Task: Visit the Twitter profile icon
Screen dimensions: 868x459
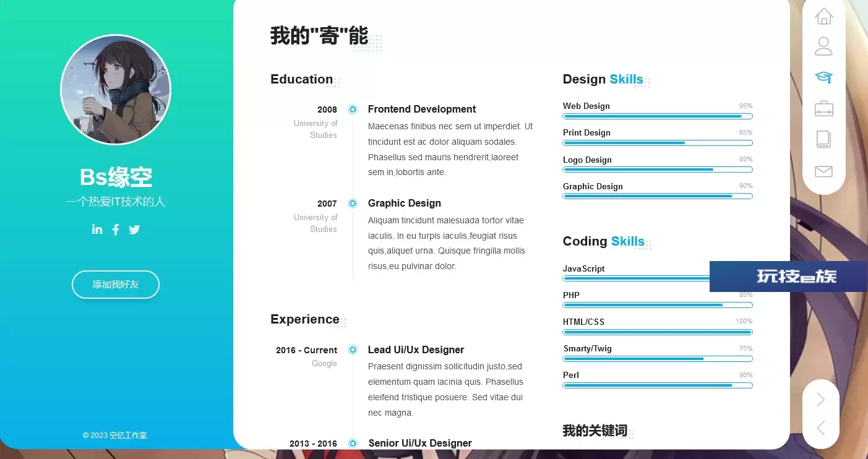Action: 134,229
